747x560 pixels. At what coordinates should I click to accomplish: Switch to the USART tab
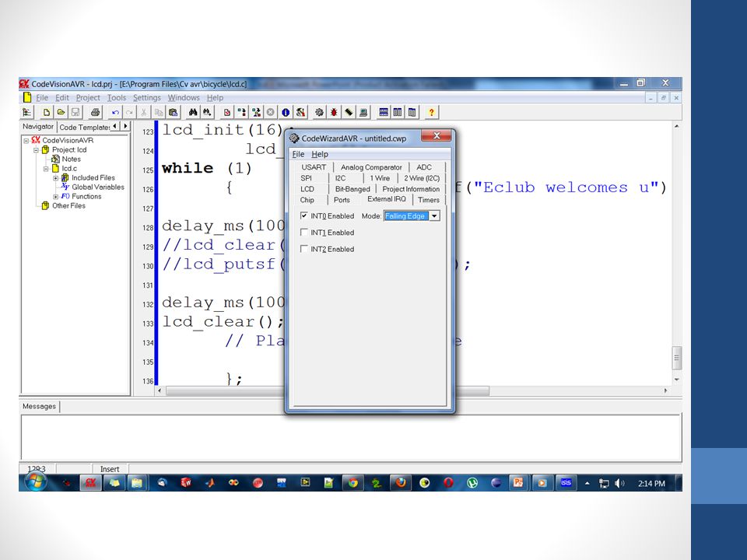point(314,167)
